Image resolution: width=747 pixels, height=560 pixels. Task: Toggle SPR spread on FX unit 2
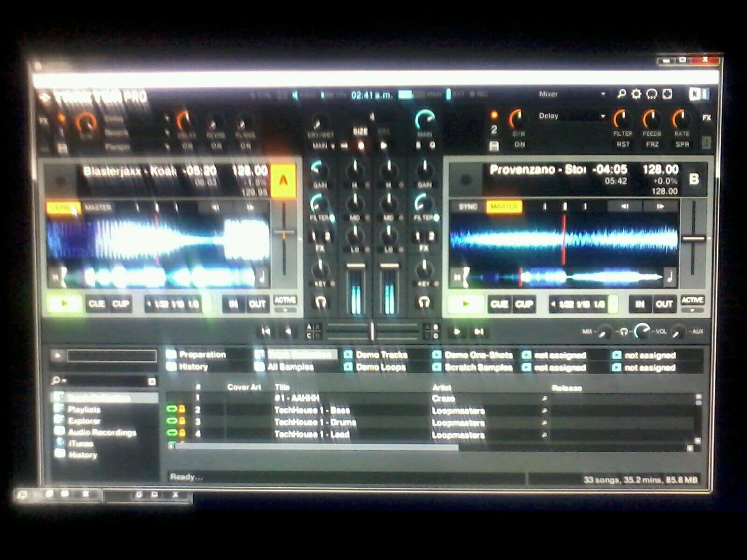pos(682,144)
